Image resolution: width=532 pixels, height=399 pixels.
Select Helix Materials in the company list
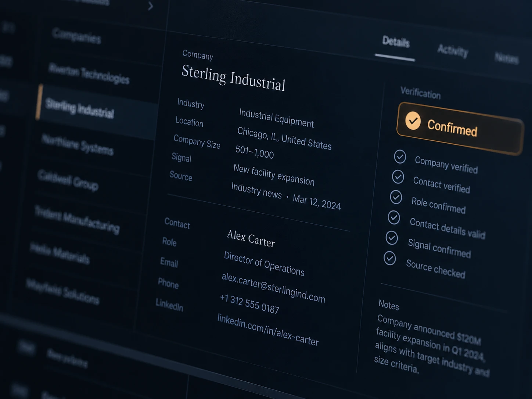[60, 254]
